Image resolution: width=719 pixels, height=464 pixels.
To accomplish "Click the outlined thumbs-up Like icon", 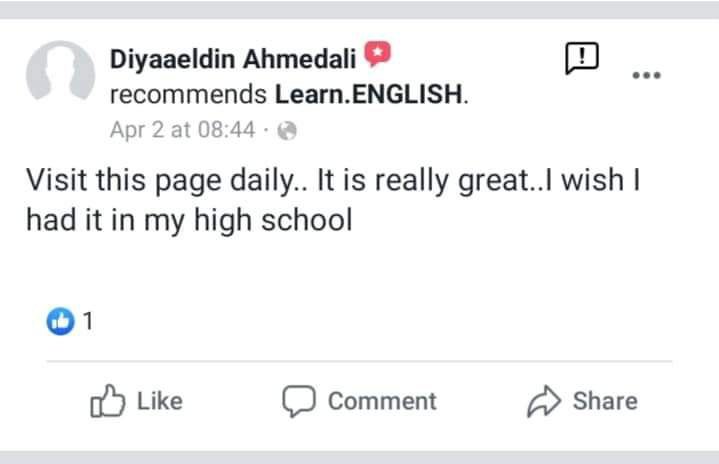I will point(107,401).
